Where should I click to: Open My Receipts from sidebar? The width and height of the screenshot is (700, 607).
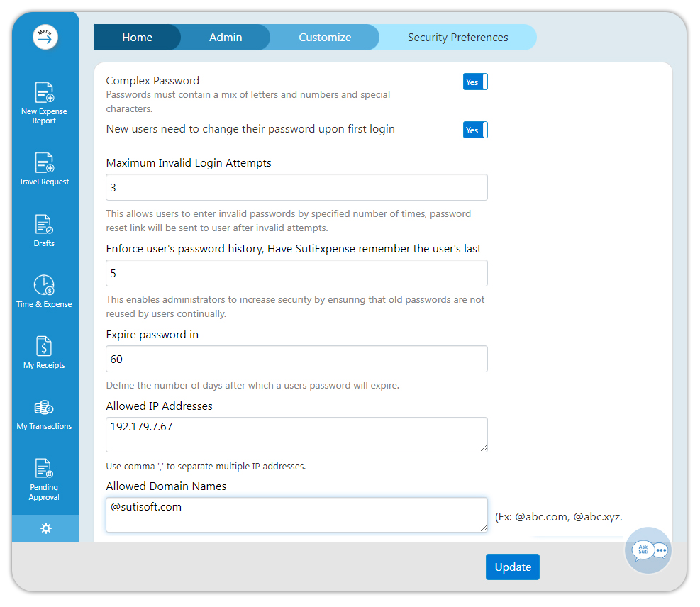44,352
